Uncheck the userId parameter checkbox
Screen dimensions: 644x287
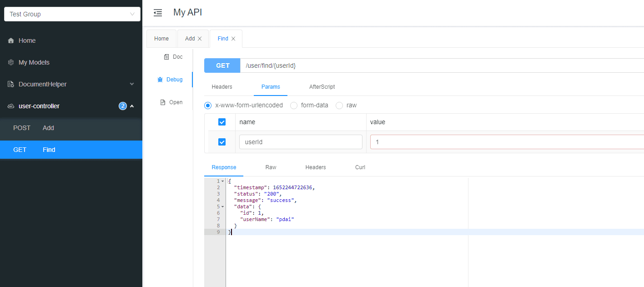[x=222, y=142]
